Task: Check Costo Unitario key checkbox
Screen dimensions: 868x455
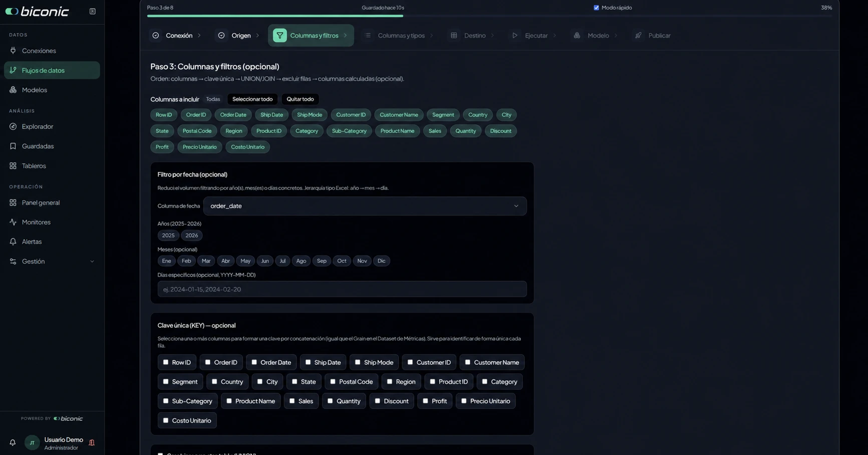Action: (x=166, y=420)
